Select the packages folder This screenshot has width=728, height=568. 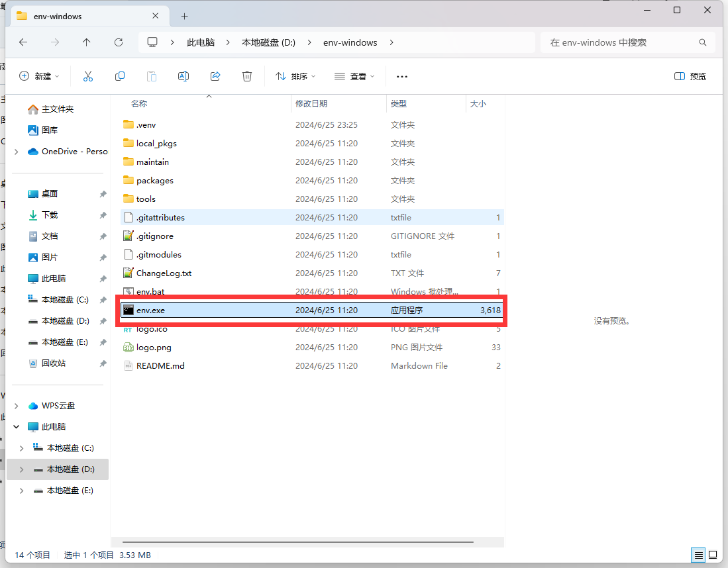(312, 181)
